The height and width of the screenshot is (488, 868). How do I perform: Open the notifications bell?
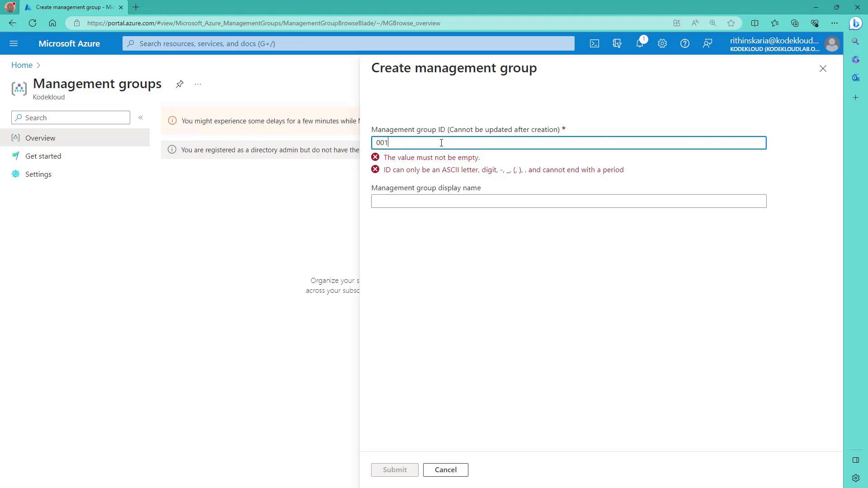pos(640,43)
